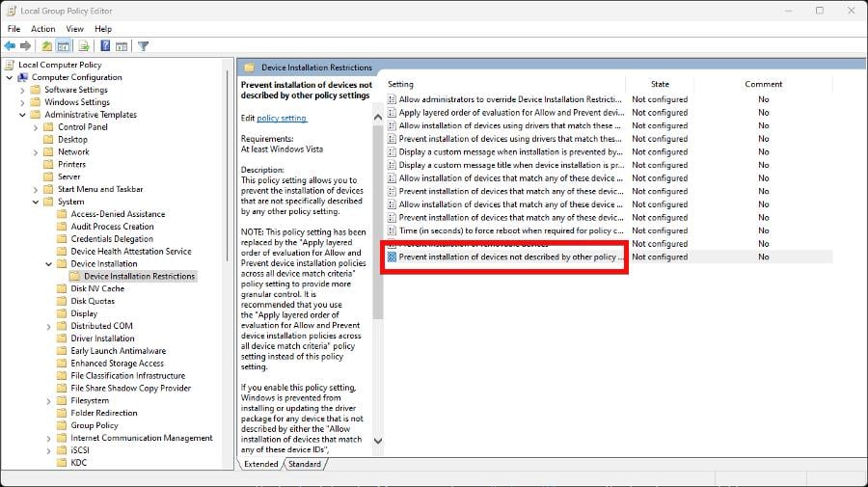Screen dimensions: 868x487
Task: Click the Edit policy setting link
Action: pyautogui.click(x=282, y=118)
